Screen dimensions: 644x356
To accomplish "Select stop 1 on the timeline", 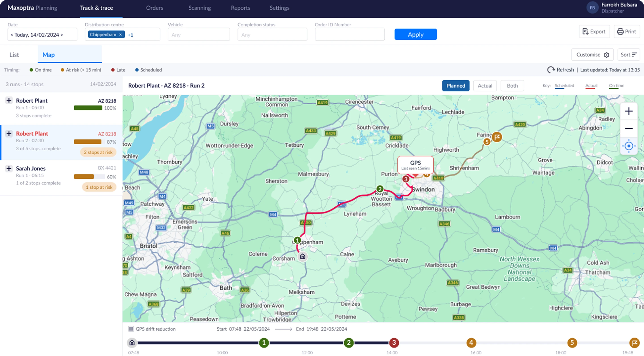I will pos(264,343).
